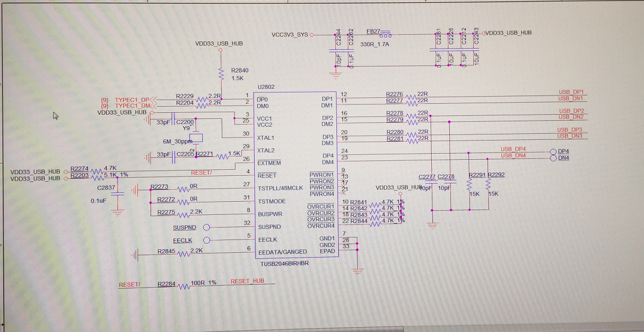Image resolution: width=644 pixels, height=332 pixels.
Task: Select the R2844 4.7K resistor symbol
Action: click(x=375, y=224)
